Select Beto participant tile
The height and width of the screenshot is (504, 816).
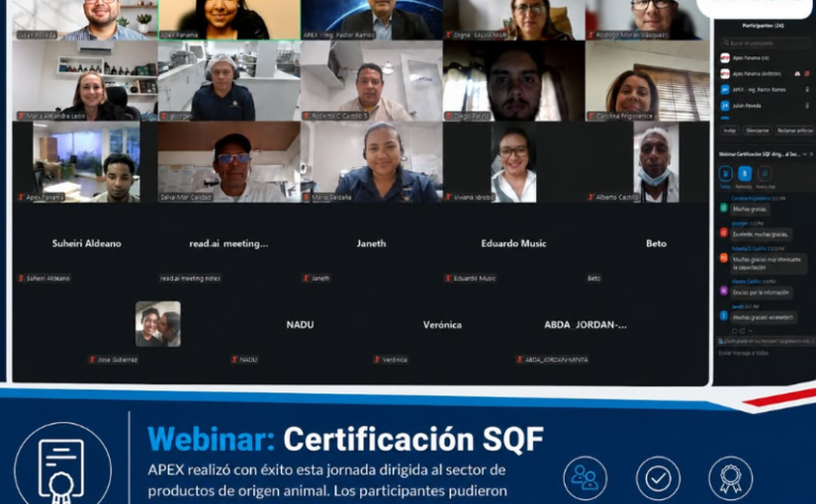[x=648, y=243]
